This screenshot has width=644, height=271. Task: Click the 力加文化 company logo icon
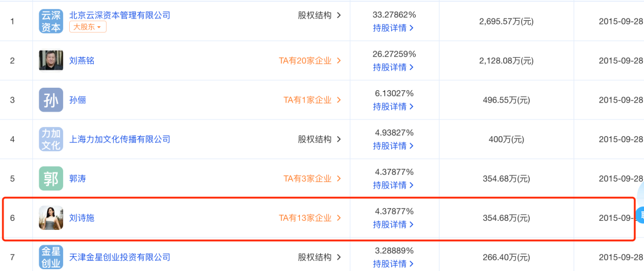tap(51, 139)
